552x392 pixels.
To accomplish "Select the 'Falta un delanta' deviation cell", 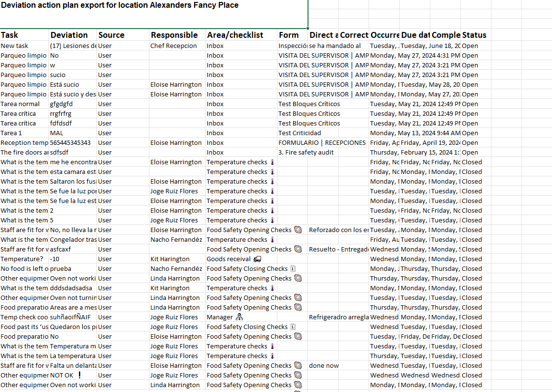I will tap(73, 366).
